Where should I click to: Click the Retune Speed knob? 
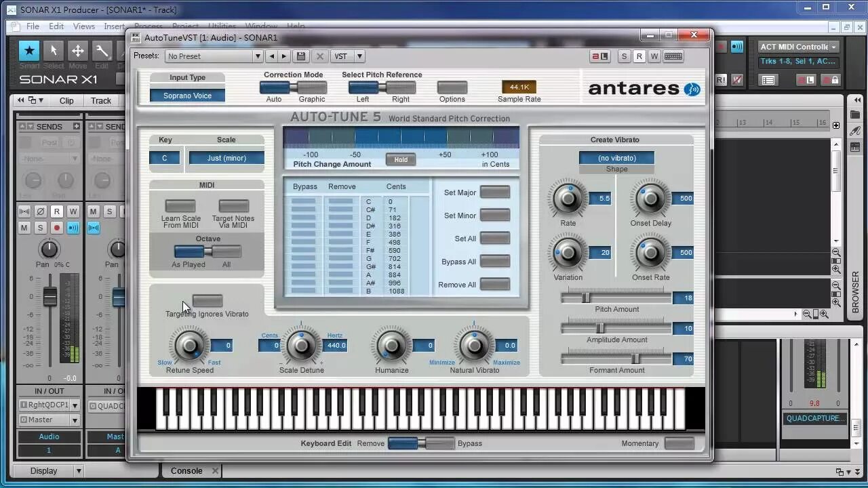tap(189, 346)
